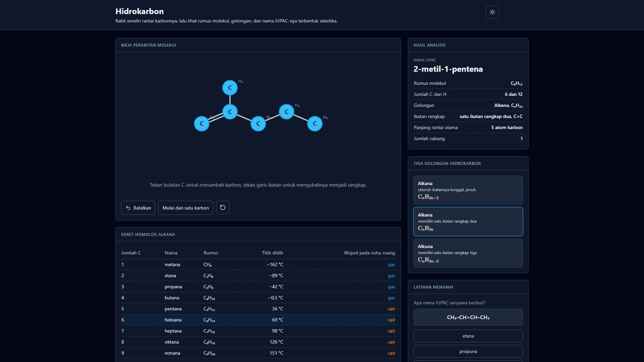Click the far-right carbon atom circle

pyautogui.click(x=315, y=124)
